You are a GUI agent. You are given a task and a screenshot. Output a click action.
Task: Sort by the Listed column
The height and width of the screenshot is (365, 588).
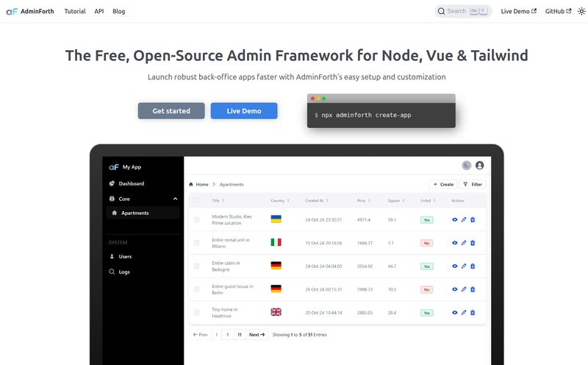pyautogui.click(x=428, y=200)
